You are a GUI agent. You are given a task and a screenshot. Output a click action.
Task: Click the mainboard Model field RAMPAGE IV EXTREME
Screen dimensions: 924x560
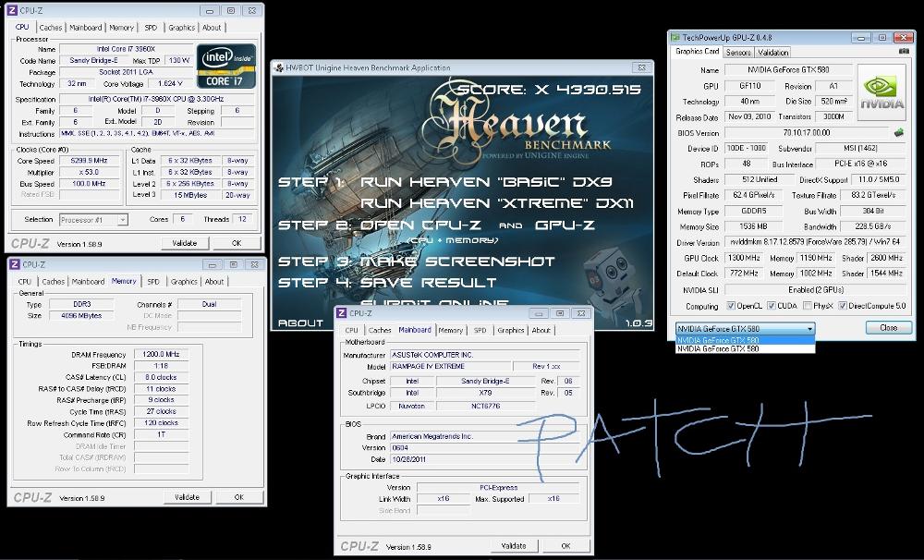tap(452, 366)
